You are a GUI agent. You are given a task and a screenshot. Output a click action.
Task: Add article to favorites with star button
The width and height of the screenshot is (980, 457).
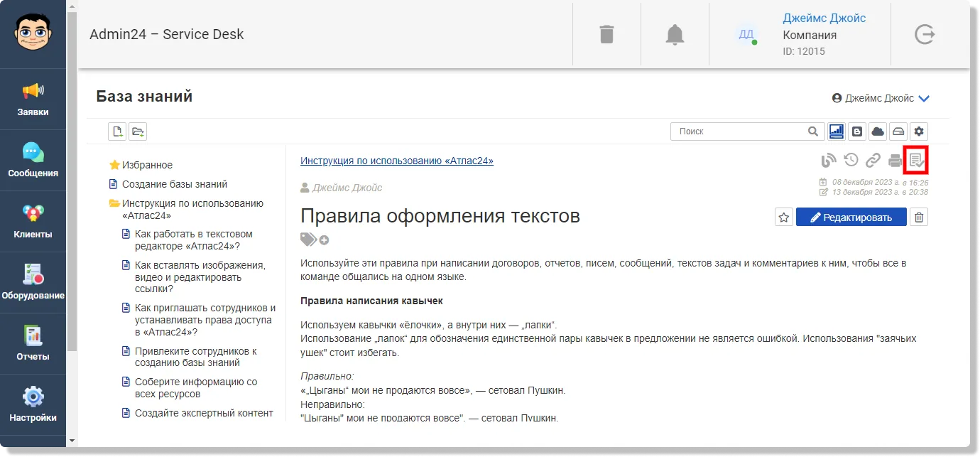click(784, 217)
